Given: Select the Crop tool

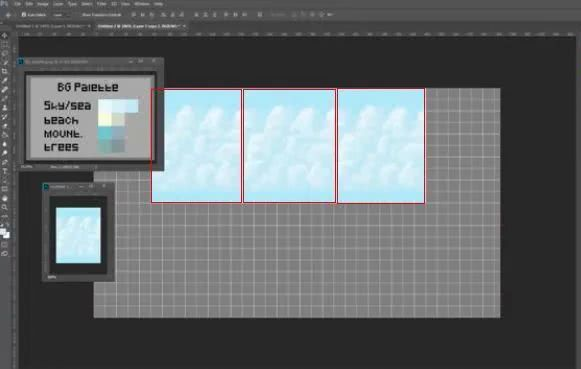Looking at the screenshot, I should coord(5,72).
